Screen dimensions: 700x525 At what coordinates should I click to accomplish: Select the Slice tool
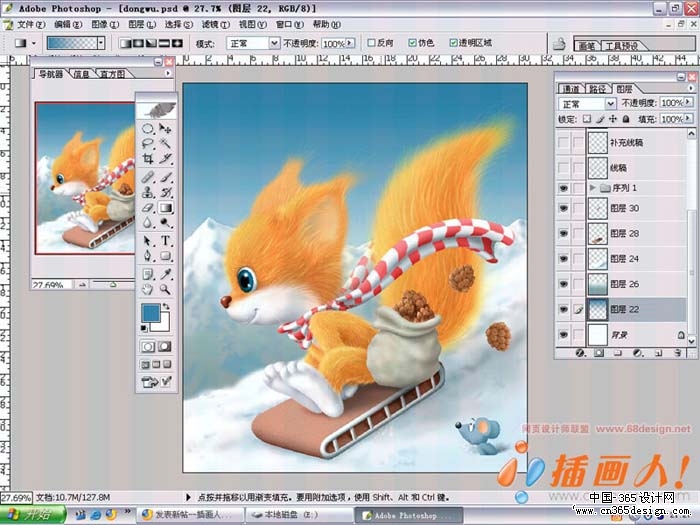coord(165,158)
